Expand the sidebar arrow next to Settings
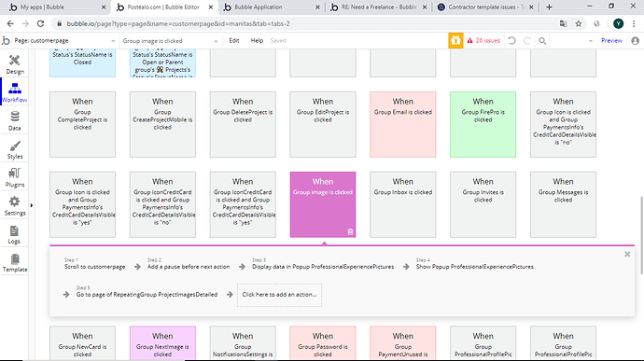The image size is (644, 361). 31,205
